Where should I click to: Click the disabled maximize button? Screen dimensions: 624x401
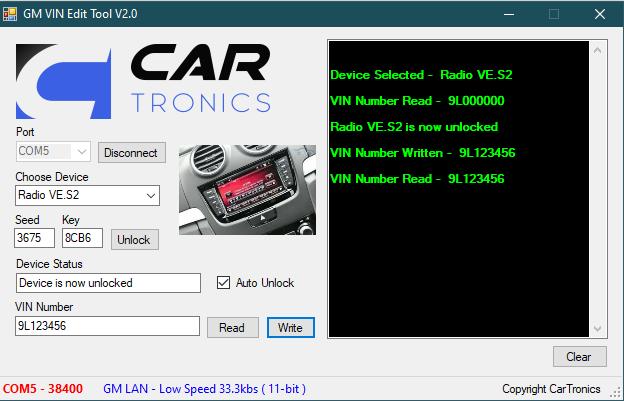[554, 14]
